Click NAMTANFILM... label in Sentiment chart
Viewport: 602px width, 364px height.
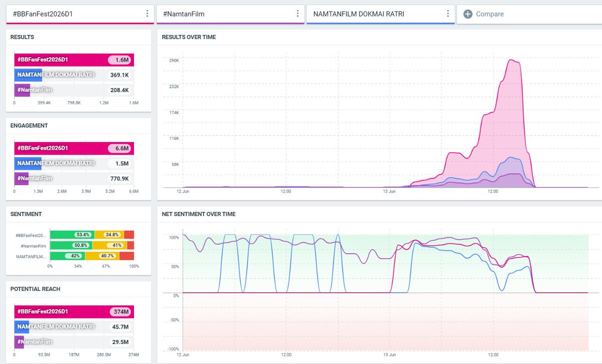pyautogui.click(x=31, y=256)
